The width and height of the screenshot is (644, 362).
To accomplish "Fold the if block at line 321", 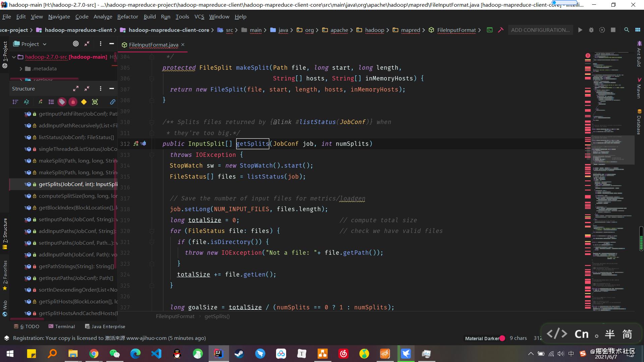I will pyautogui.click(x=152, y=242).
